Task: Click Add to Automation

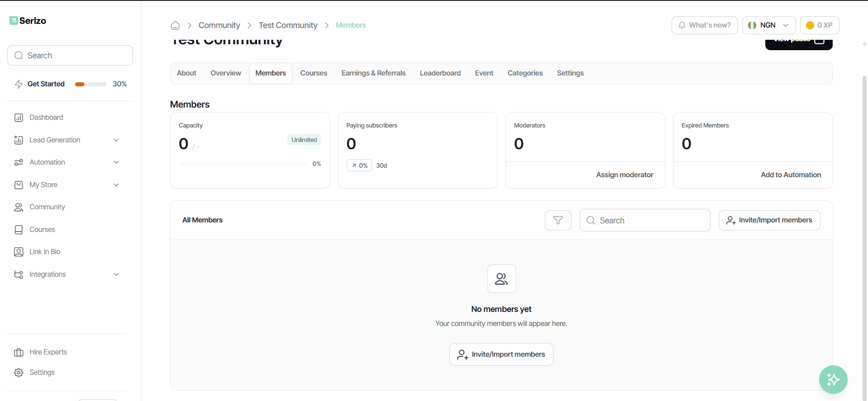Action: [x=791, y=175]
